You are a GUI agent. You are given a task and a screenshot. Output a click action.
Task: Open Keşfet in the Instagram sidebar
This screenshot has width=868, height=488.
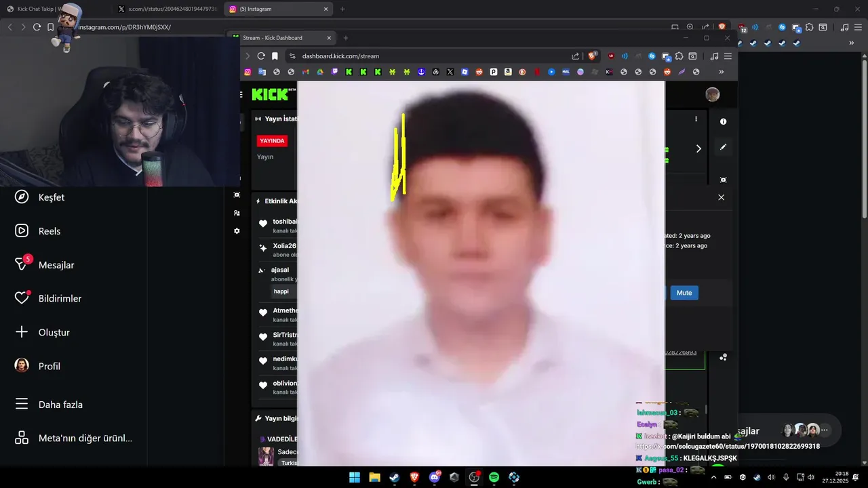(x=39, y=197)
